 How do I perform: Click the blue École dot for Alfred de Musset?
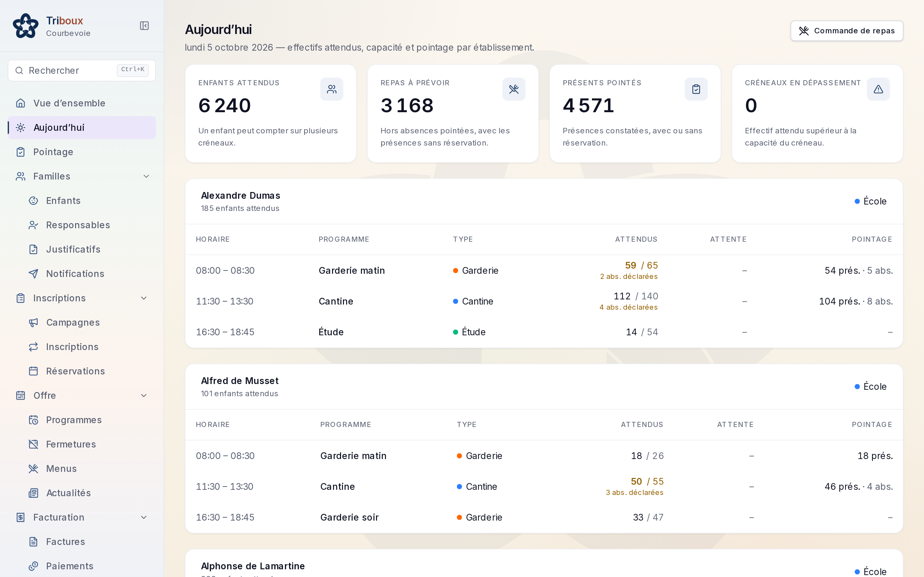[x=857, y=386]
